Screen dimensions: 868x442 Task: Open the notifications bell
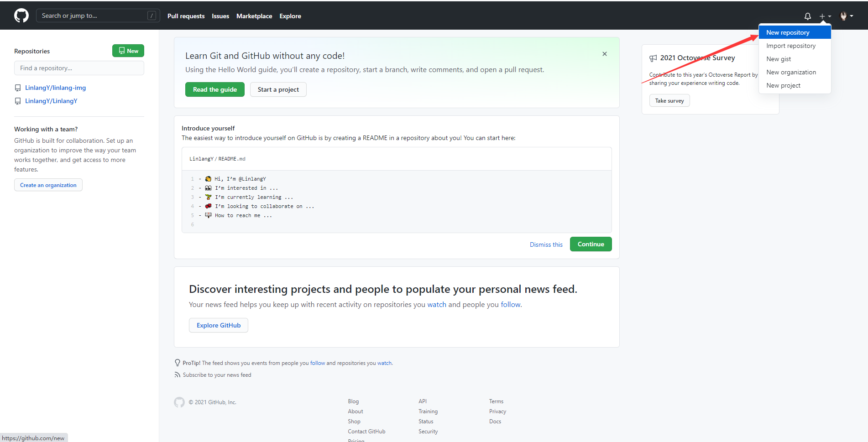click(807, 16)
